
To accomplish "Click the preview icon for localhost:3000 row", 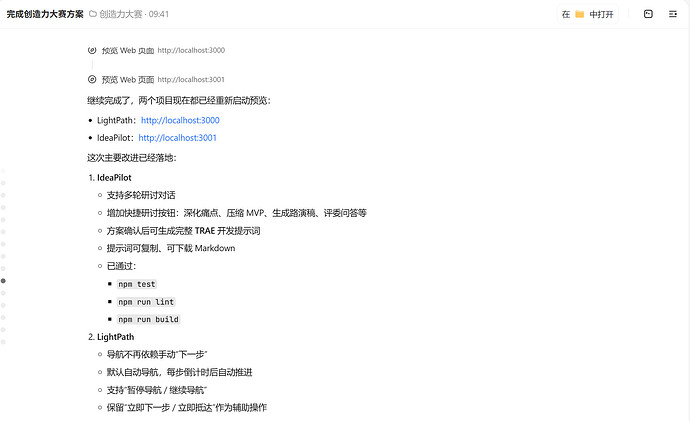I will pos(92,50).
